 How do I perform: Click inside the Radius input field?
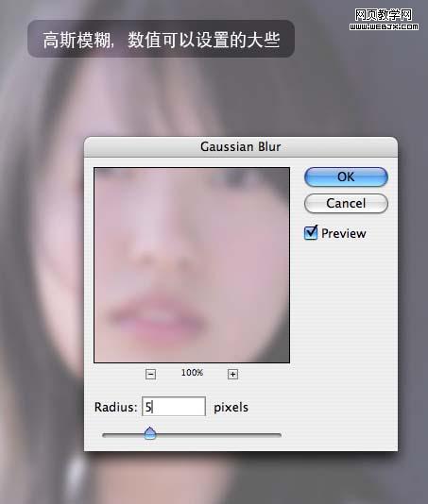(x=174, y=407)
